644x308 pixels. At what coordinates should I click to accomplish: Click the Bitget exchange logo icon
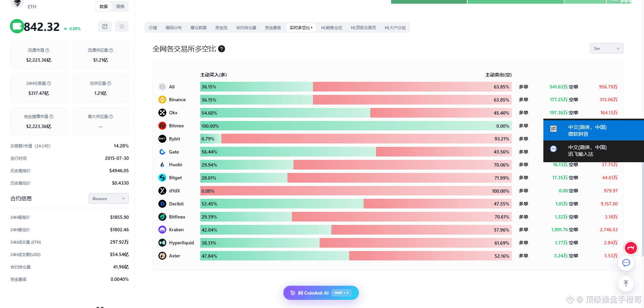tap(162, 178)
